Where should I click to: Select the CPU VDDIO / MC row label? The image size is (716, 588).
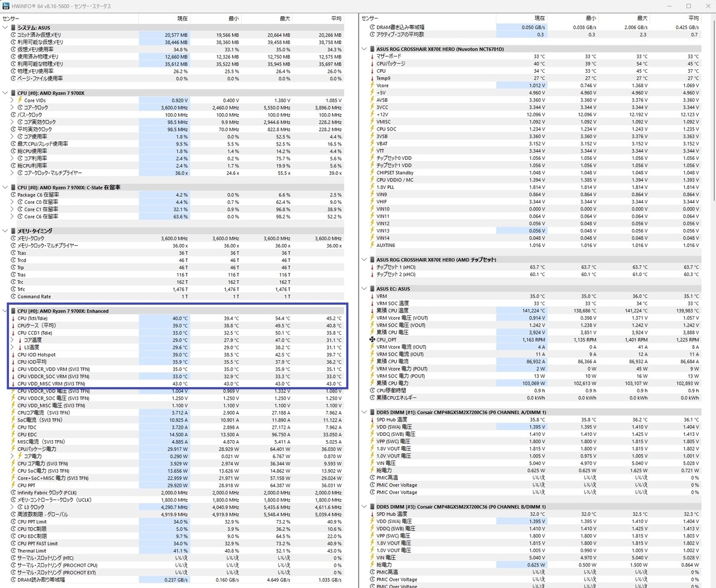(395, 180)
